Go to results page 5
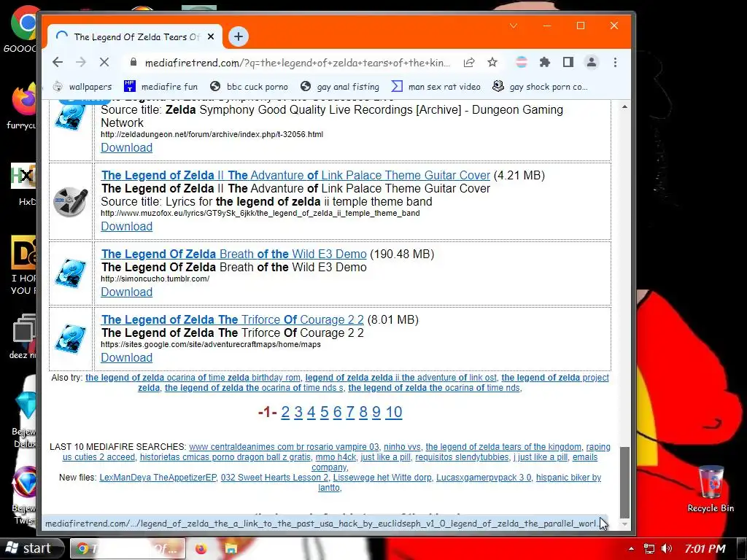The image size is (747, 560). click(x=325, y=413)
